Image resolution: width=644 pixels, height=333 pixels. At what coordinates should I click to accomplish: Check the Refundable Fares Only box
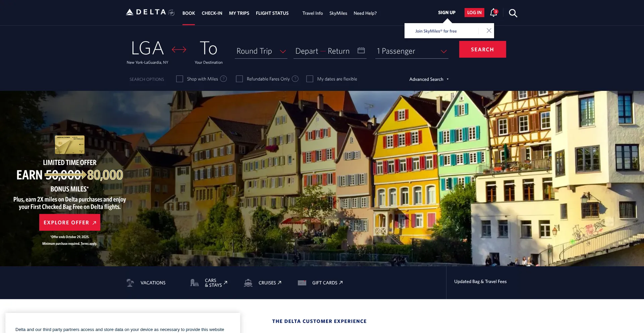[x=239, y=79]
